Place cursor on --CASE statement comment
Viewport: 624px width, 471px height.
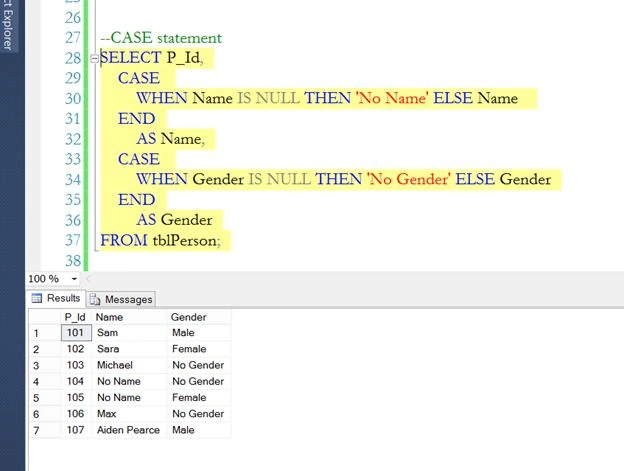[x=161, y=38]
